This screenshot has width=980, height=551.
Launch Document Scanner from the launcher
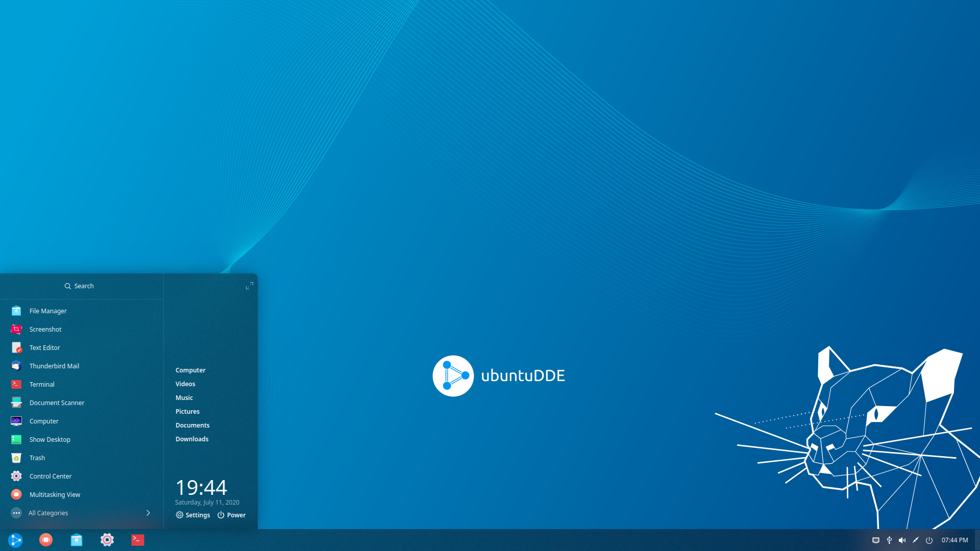point(82,403)
